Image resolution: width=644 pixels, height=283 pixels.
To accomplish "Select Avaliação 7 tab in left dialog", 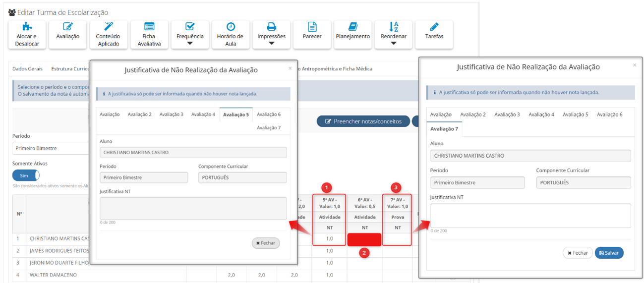I will [269, 128].
